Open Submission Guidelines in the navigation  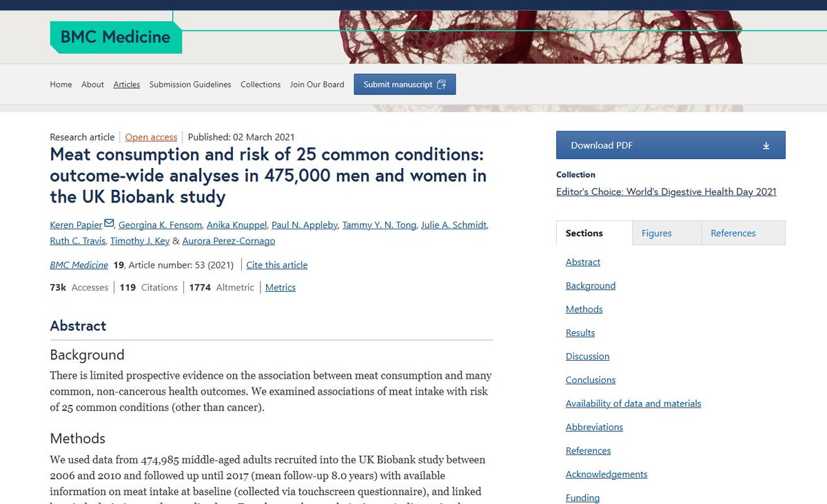[x=190, y=85]
